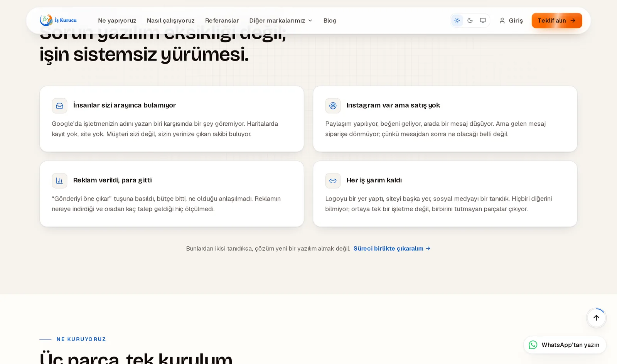Viewport: 617px width, 364px height.
Task: Click the Giriş user icon
Action: [x=502, y=20]
